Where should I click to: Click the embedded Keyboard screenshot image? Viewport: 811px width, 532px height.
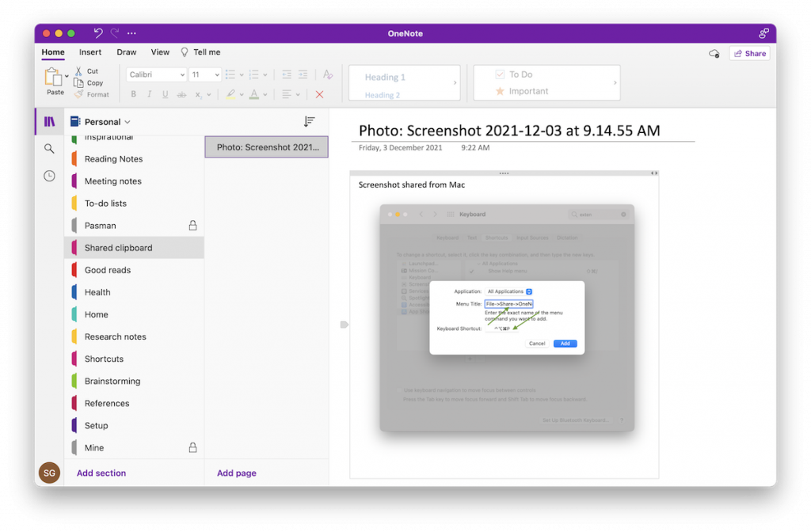pos(507,318)
